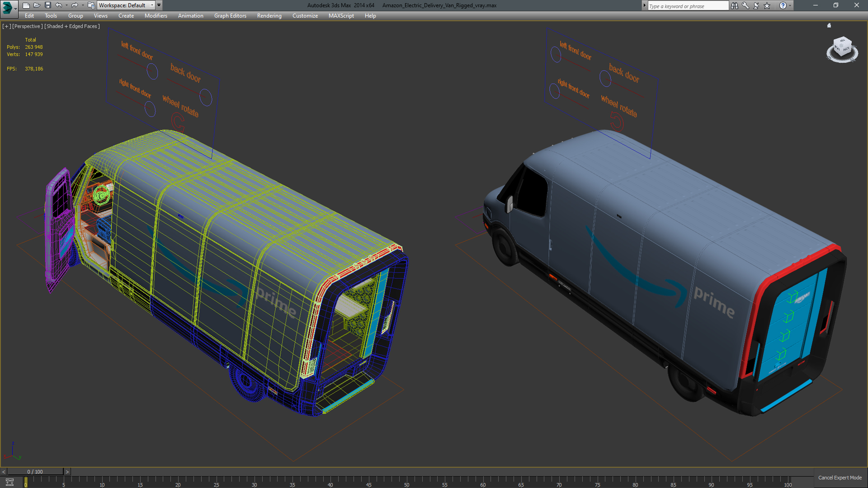Image resolution: width=868 pixels, height=488 pixels.
Task: Click the key Subscription Center icon
Action: pos(745,5)
